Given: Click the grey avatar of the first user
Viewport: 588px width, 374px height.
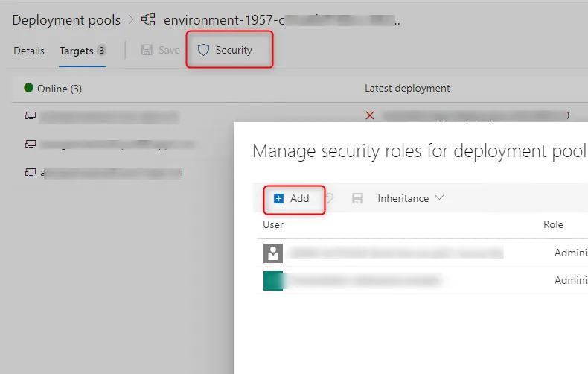Looking at the screenshot, I should tap(273, 253).
